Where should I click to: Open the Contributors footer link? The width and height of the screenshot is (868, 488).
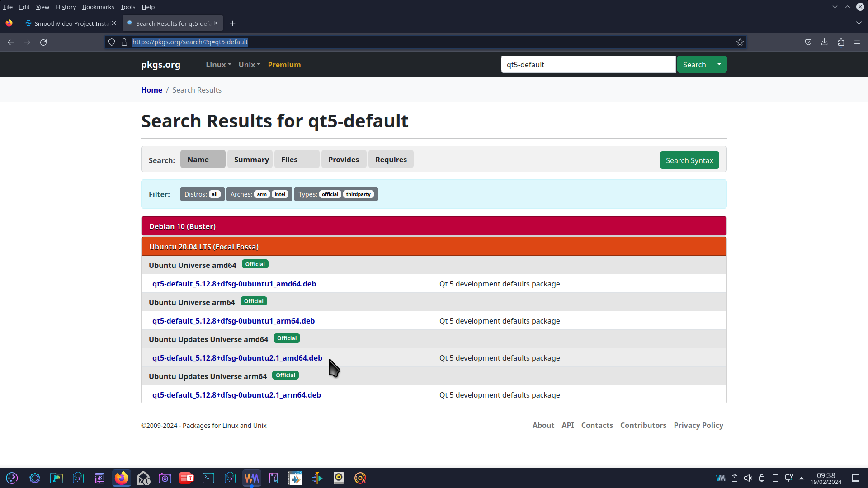point(643,425)
